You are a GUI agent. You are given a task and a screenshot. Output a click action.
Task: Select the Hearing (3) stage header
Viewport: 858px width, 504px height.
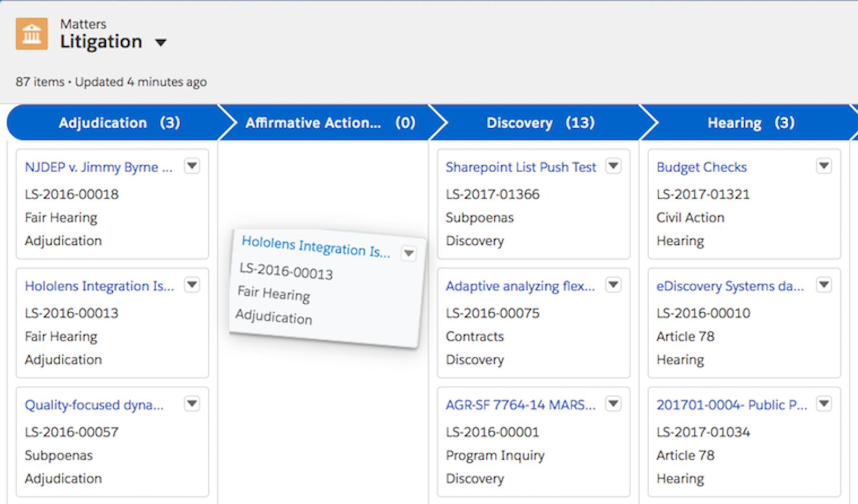click(x=750, y=122)
